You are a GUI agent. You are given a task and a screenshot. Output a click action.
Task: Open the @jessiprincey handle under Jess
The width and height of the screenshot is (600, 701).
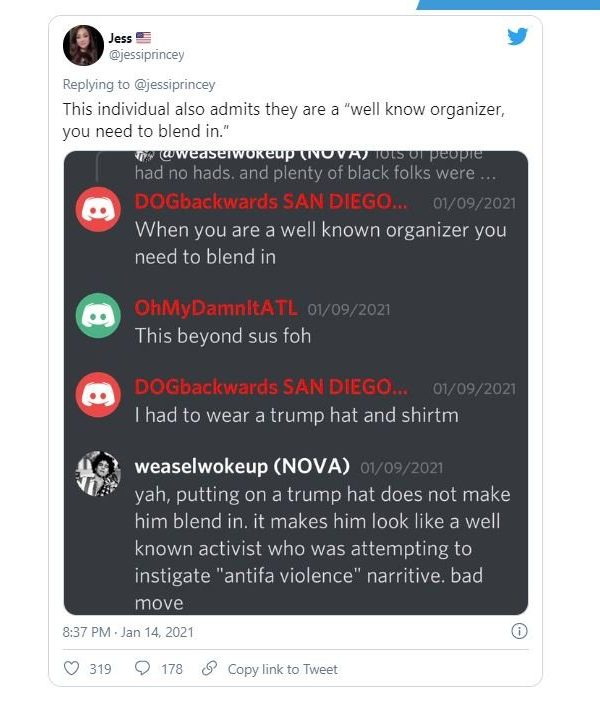coord(147,55)
